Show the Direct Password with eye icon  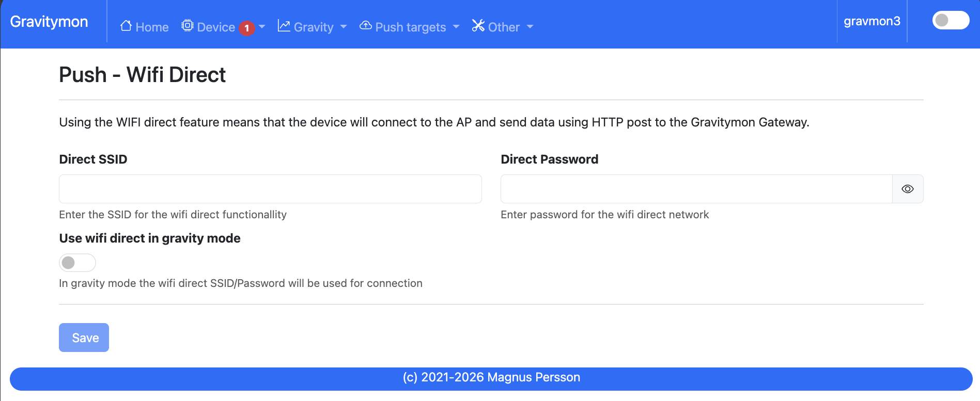(907, 189)
